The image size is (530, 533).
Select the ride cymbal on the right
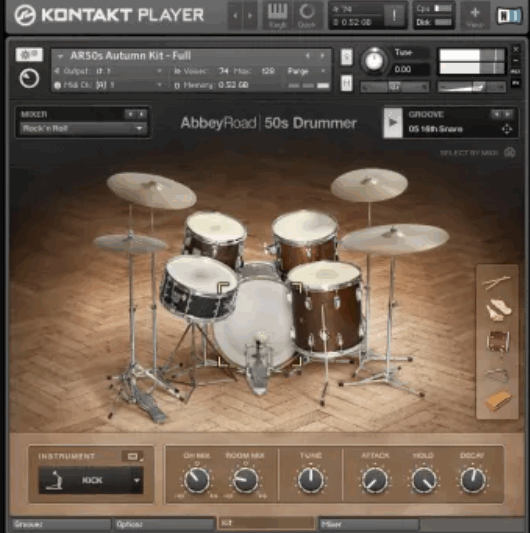click(x=394, y=239)
